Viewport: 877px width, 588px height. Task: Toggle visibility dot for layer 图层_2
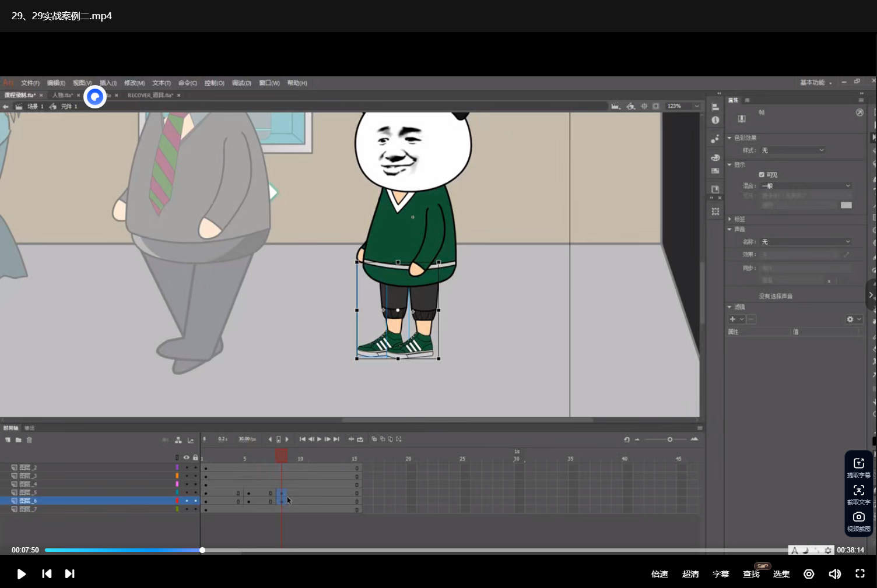click(x=187, y=467)
